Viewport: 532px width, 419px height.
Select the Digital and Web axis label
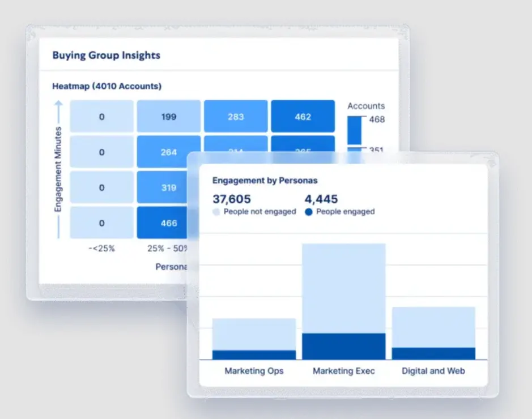pos(433,371)
